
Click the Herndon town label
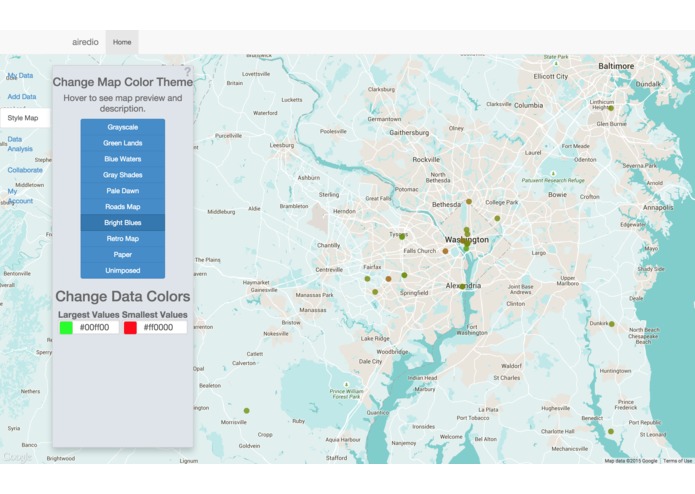pyautogui.click(x=344, y=211)
